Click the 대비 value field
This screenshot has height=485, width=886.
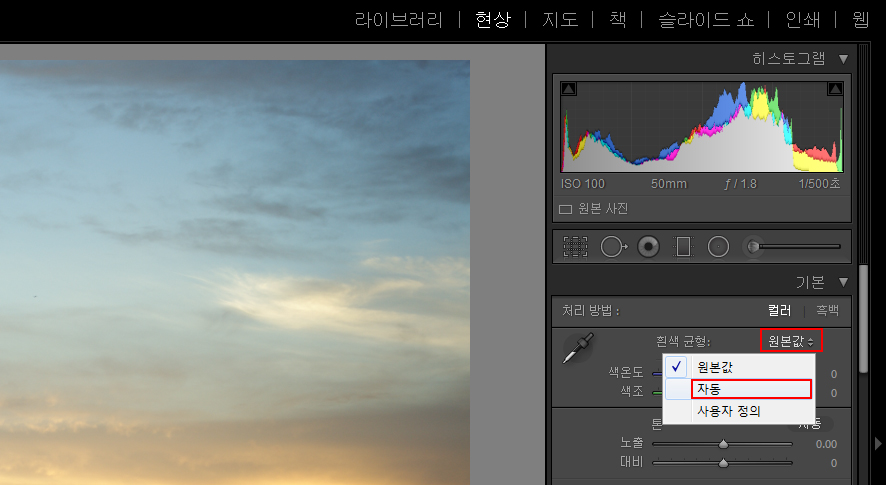[833, 464]
